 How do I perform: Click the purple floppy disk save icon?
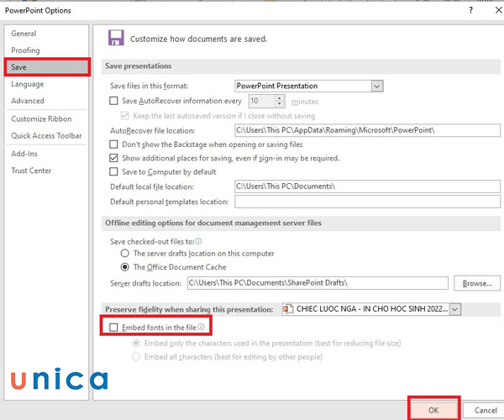tap(116, 38)
